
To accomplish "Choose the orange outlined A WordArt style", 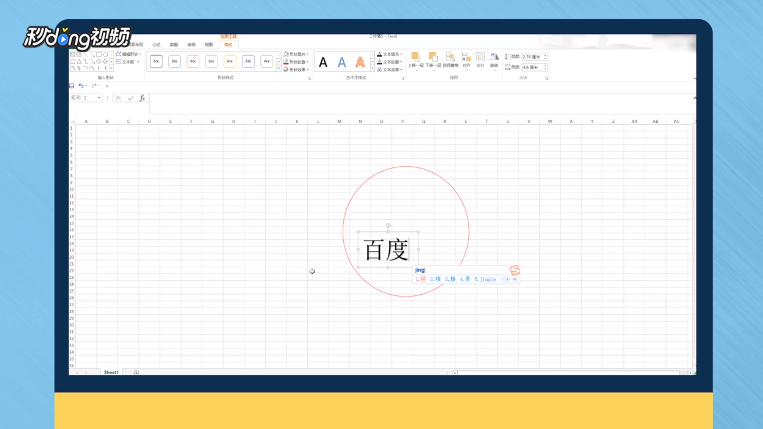I will point(360,62).
